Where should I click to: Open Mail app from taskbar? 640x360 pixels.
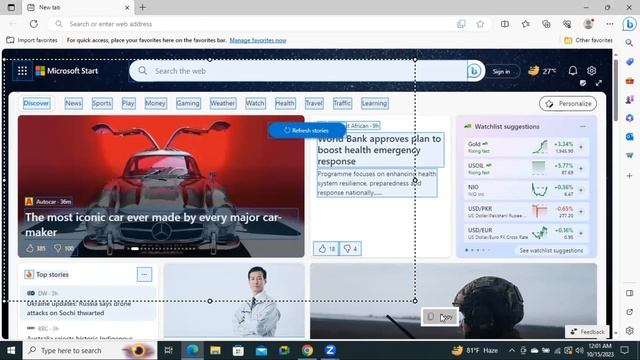click(x=261, y=350)
